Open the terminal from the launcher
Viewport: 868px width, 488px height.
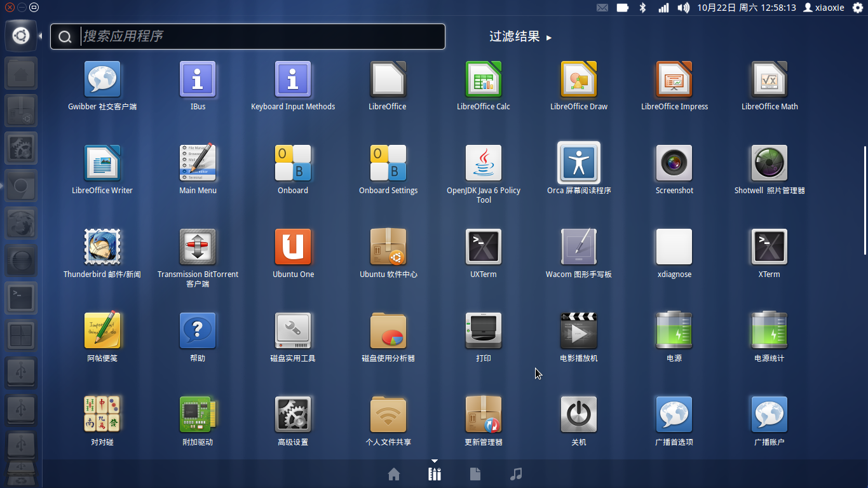[21, 298]
